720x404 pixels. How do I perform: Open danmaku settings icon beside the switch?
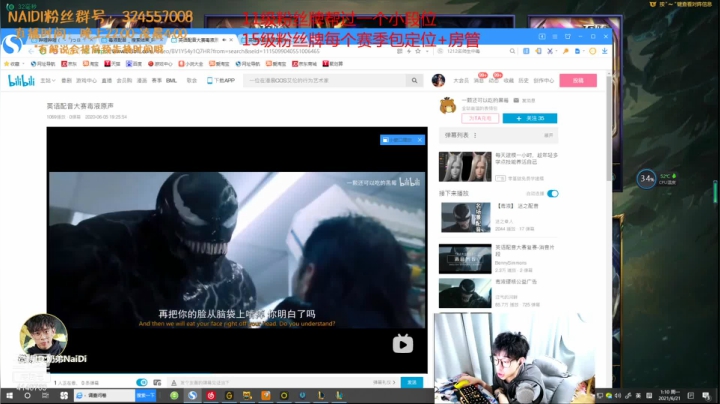tap(157, 382)
